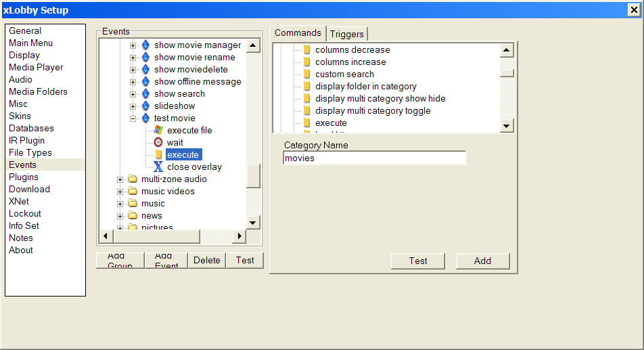Click the show offline message diamond icon

click(146, 82)
